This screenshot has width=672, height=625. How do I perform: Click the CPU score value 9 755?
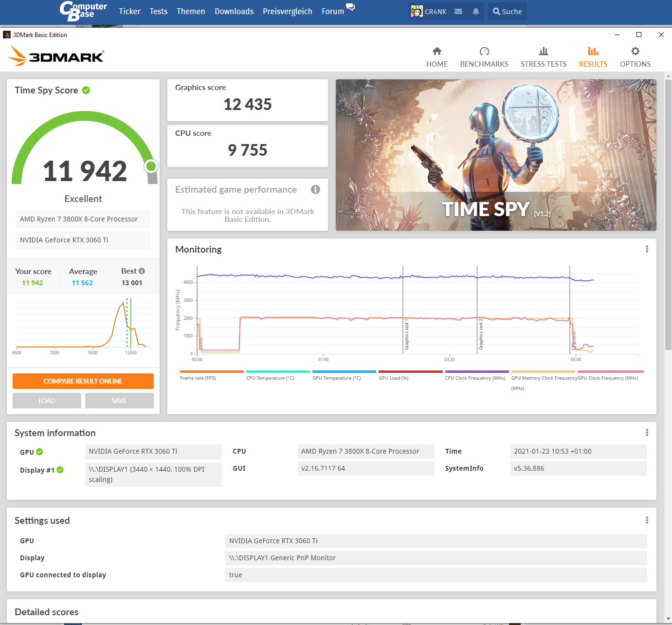tap(248, 150)
